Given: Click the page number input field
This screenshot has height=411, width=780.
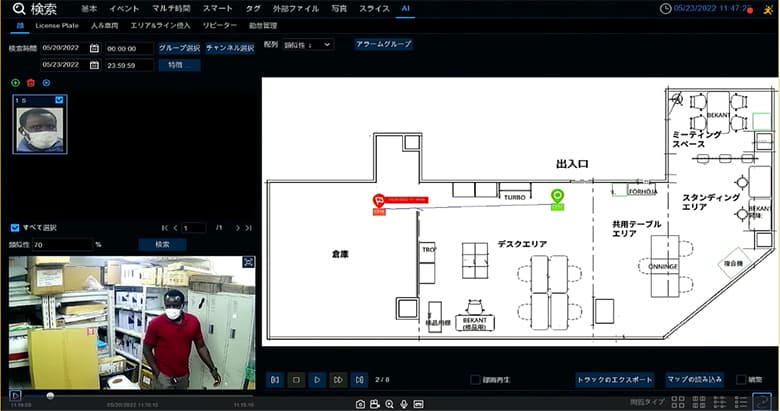Looking at the screenshot, I should pyautogui.click(x=194, y=228).
